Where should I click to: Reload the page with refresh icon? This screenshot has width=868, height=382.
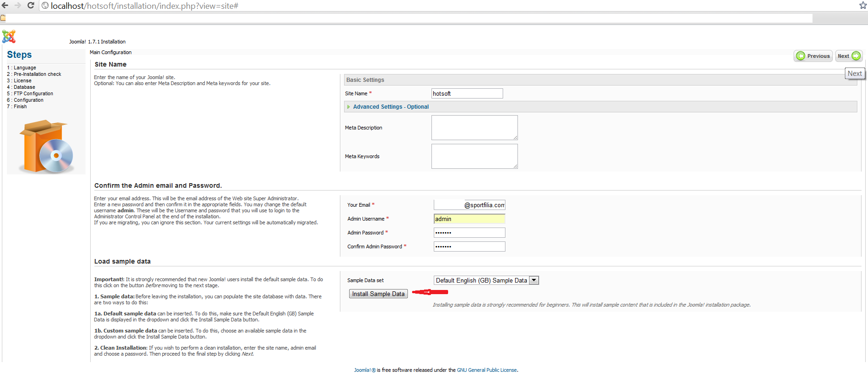point(31,6)
